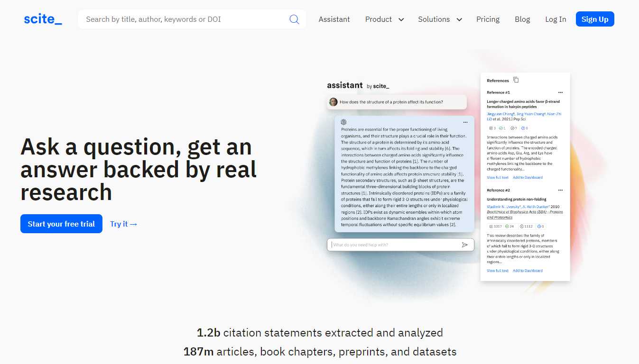Image resolution: width=639 pixels, height=364 pixels.
Task: Open the Assistant page from the navigation
Action: click(334, 19)
